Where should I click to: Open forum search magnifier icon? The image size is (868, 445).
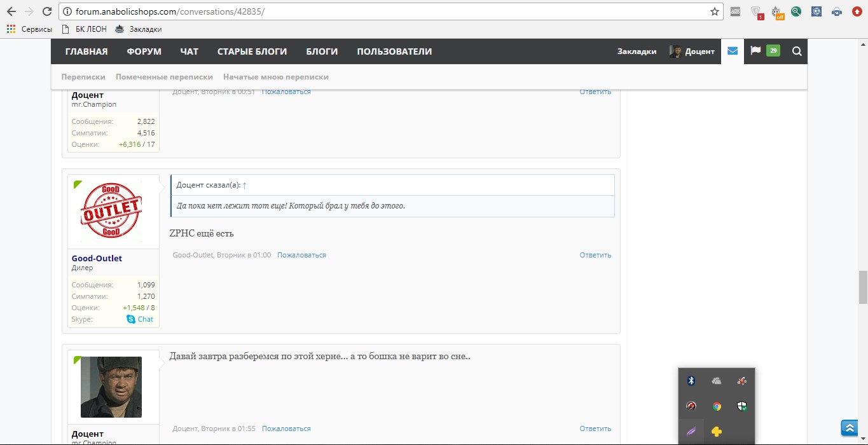(x=797, y=51)
